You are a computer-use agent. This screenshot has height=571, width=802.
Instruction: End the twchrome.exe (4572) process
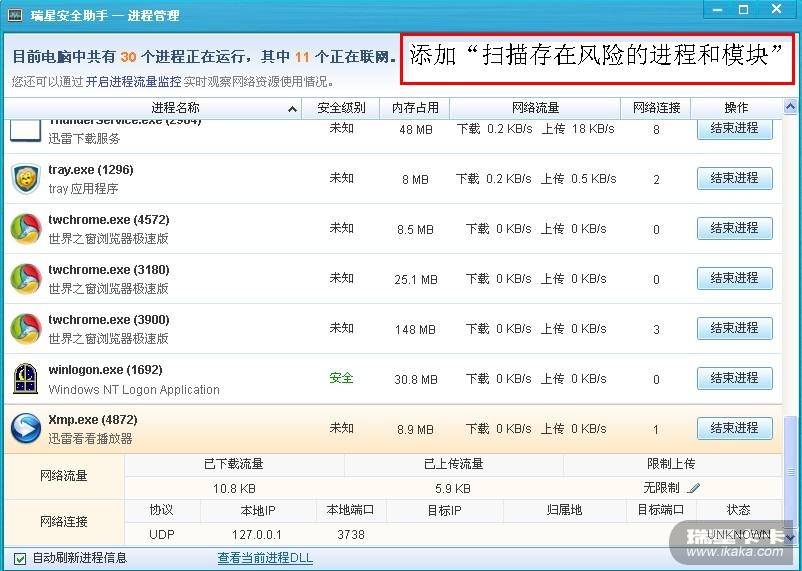point(734,229)
